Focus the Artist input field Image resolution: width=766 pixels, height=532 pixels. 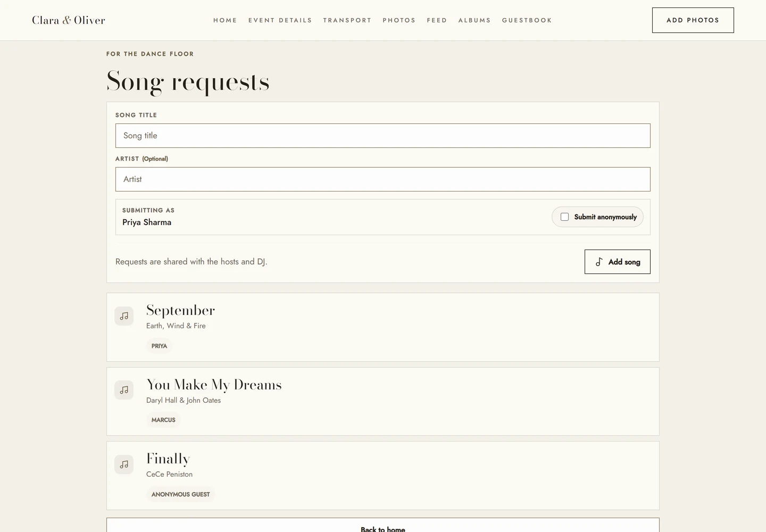pos(383,179)
